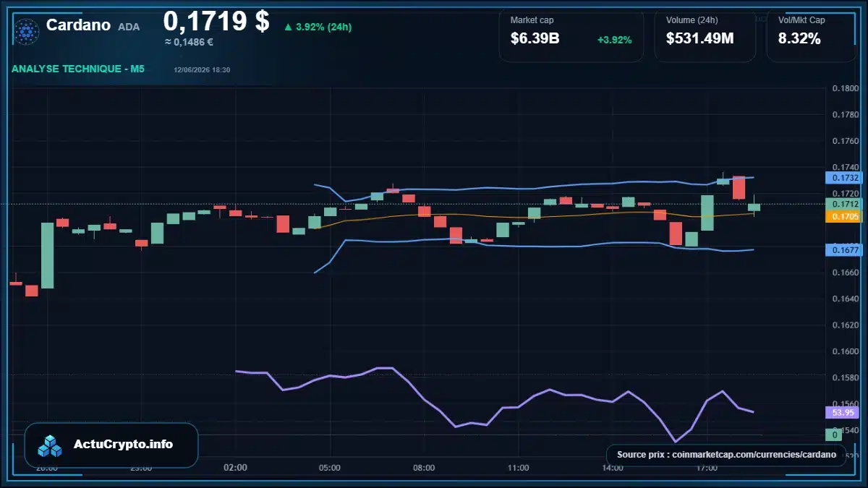Viewport: 868px width, 488px height.
Task: Click the 14:00 time axis label
Action: click(613, 468)
